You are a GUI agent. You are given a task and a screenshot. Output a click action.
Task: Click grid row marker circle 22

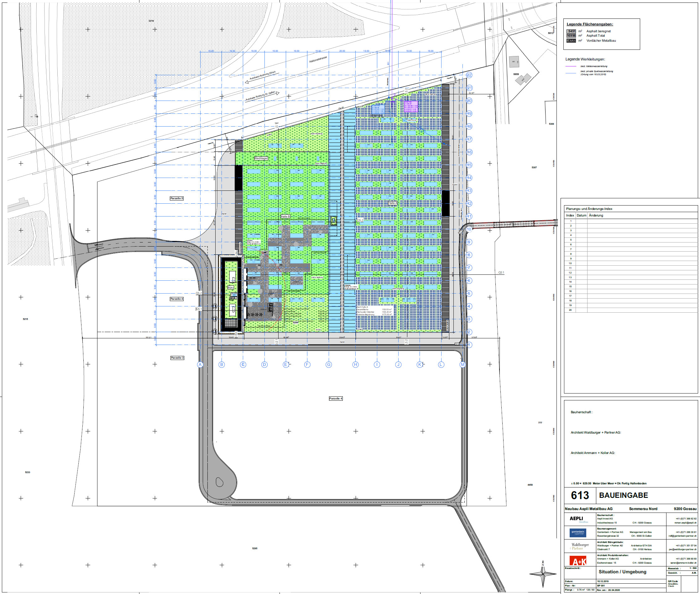coord(469,75)
